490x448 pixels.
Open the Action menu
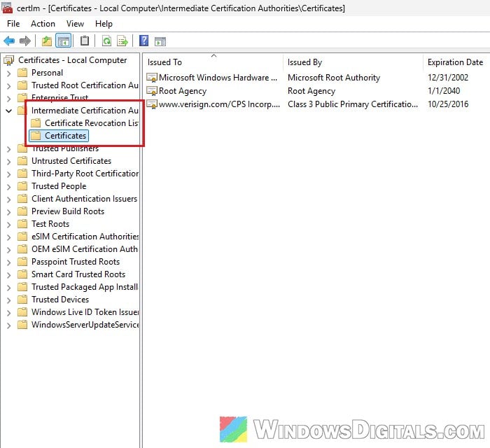point(43,24)
